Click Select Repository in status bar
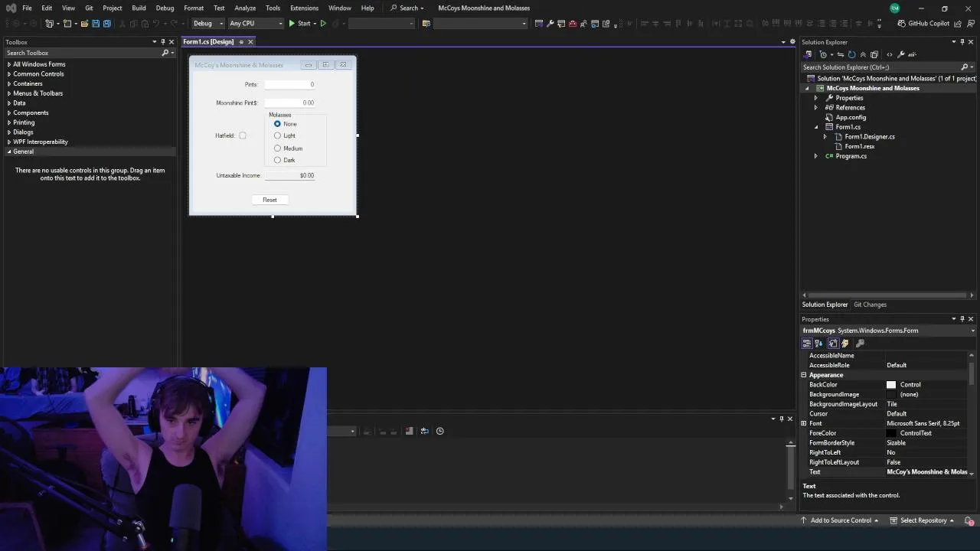Image resolution: width=980 pixels, height=551 pixels. click(x=923, y=520)
